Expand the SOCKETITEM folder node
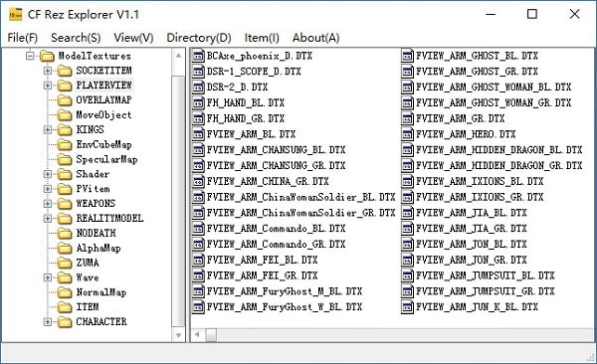This screenshot has width=597, height=364. pos(48,71)
